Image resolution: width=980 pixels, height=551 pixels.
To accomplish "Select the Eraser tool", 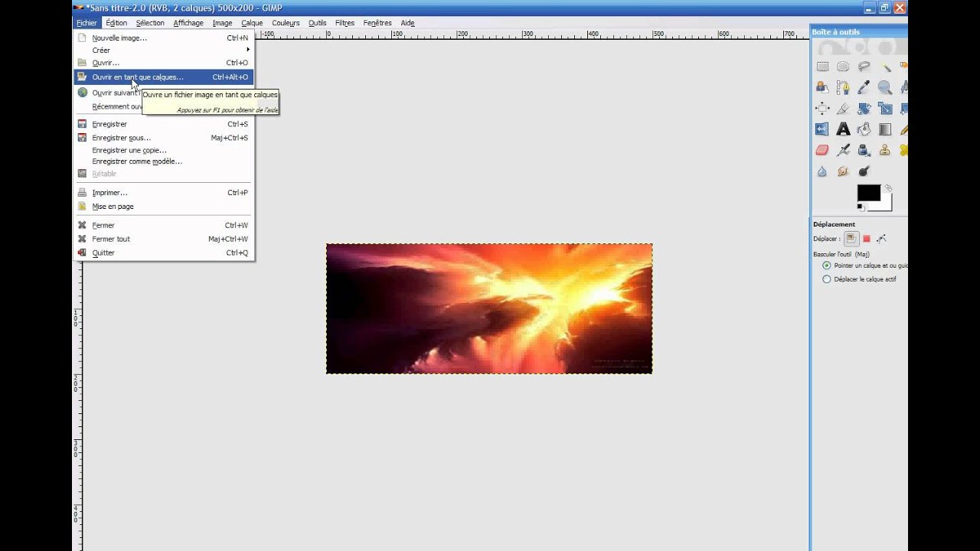I will click(x=822, y=150).
